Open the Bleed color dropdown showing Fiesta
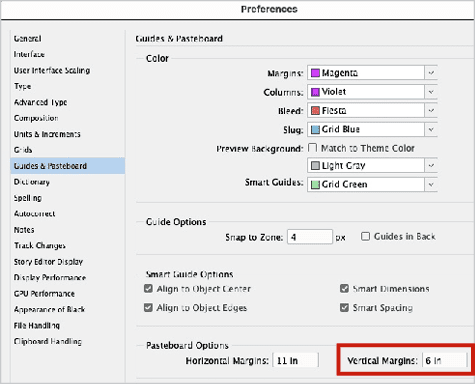475x384 pixels. point(372,110)
